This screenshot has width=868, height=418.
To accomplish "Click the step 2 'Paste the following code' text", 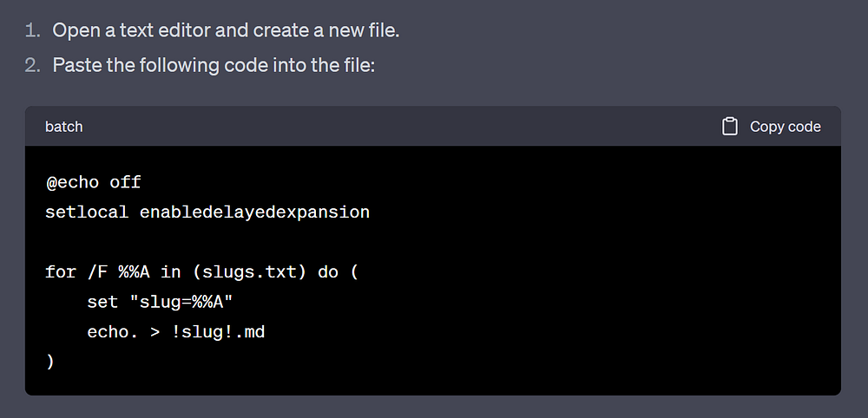I will (214, 65).
